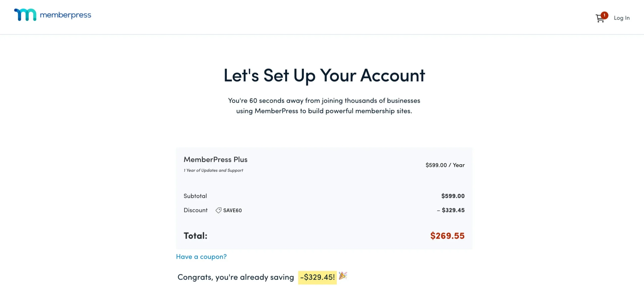This screenshot has width=644, height=286.
Task: Click the Subtotal row label
Action: [x=195, y=196]
